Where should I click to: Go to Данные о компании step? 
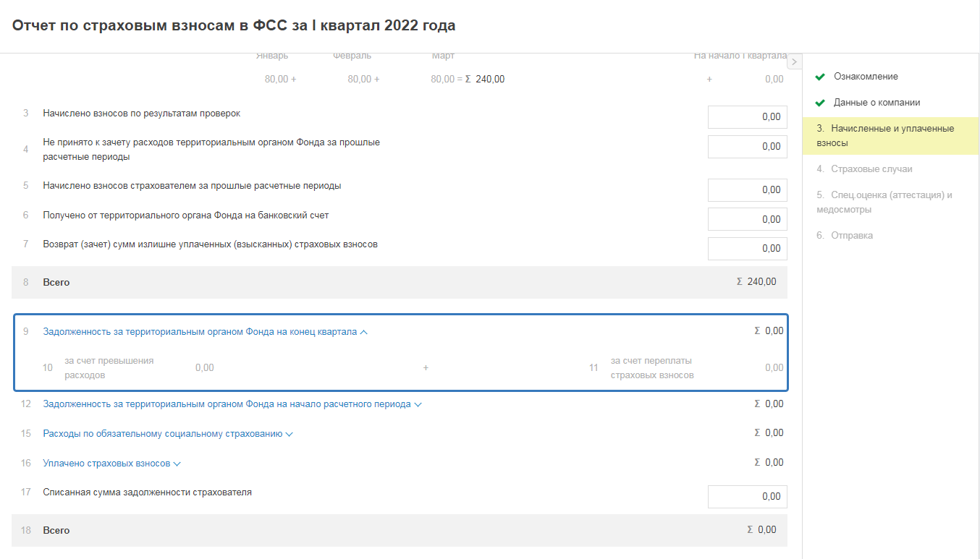click(876, 103)
